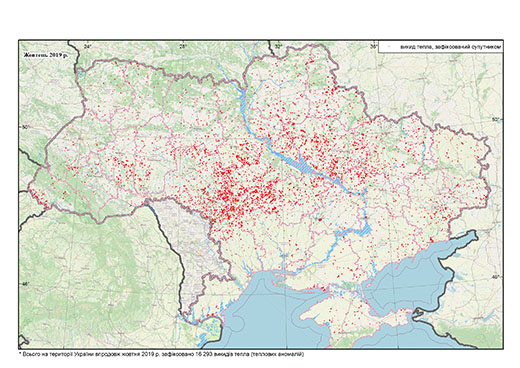This screenshot has width=520, height=368.
Task: Click the legend text "вихід тепла, зафіксований супутником"
Action: click(x=450, y=48)
